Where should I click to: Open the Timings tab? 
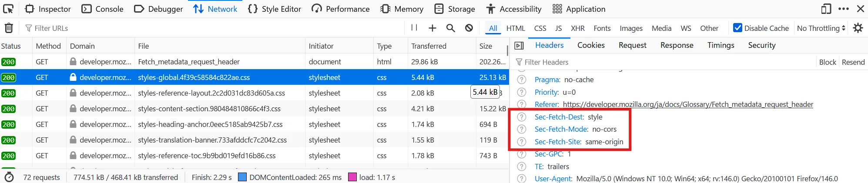[x=721, y=45]
